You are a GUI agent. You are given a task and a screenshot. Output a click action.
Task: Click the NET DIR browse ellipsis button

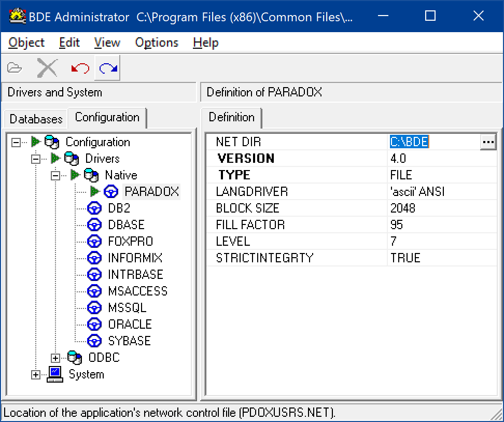(x=488, y=142)
